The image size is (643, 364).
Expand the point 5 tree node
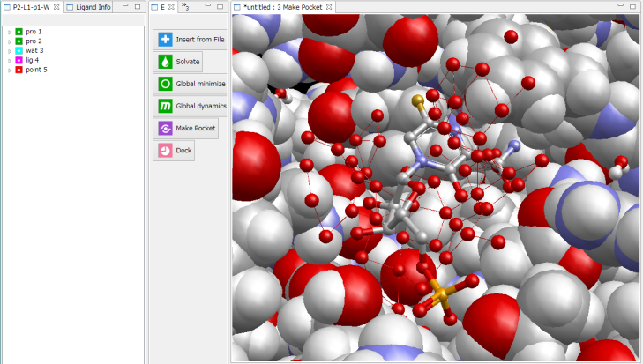pos(10,71)
